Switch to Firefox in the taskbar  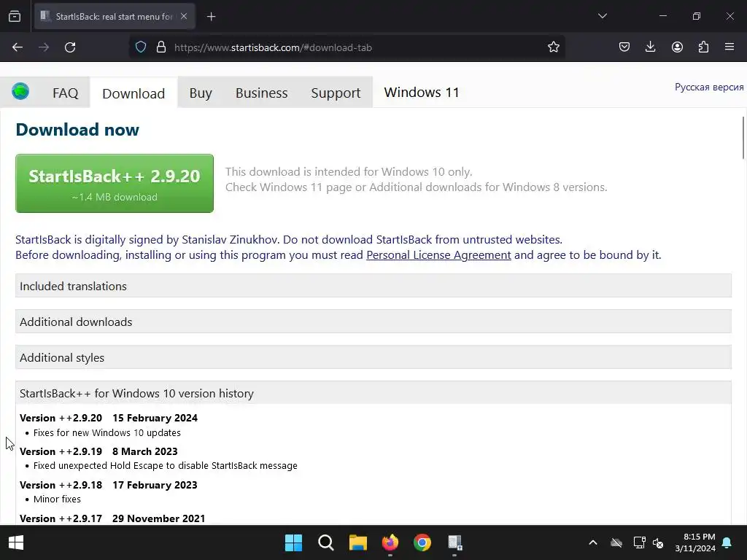(390, 542)
